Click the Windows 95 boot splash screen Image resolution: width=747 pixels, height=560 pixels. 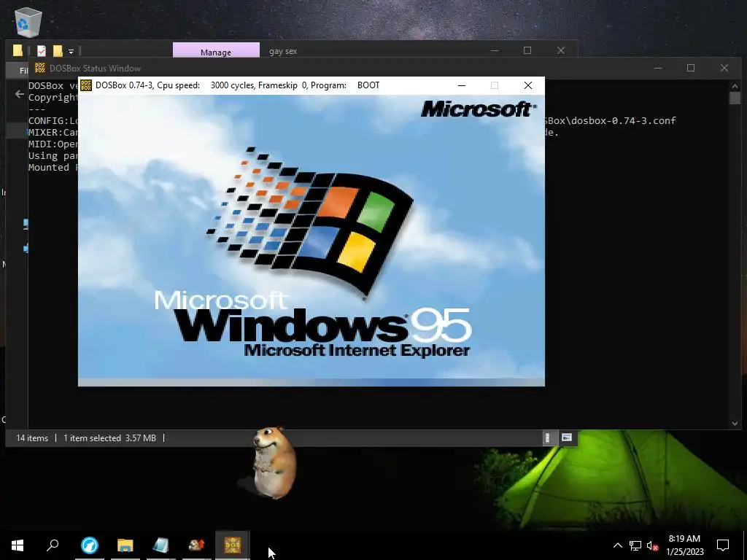[x=311, y=240]
